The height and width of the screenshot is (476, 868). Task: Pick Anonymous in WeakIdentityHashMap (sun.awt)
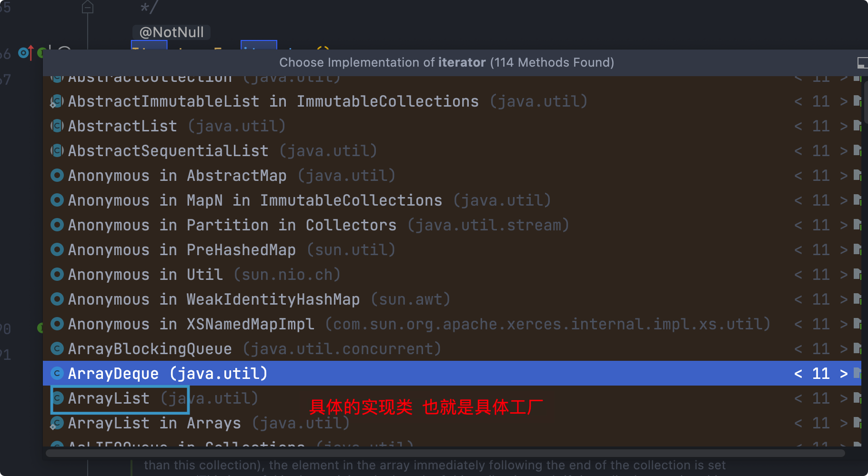(x=452, y=299)
